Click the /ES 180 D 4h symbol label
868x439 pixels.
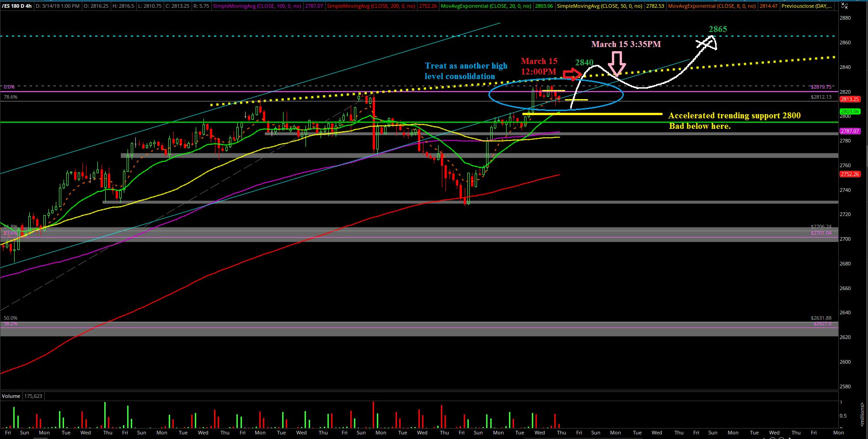16,6
